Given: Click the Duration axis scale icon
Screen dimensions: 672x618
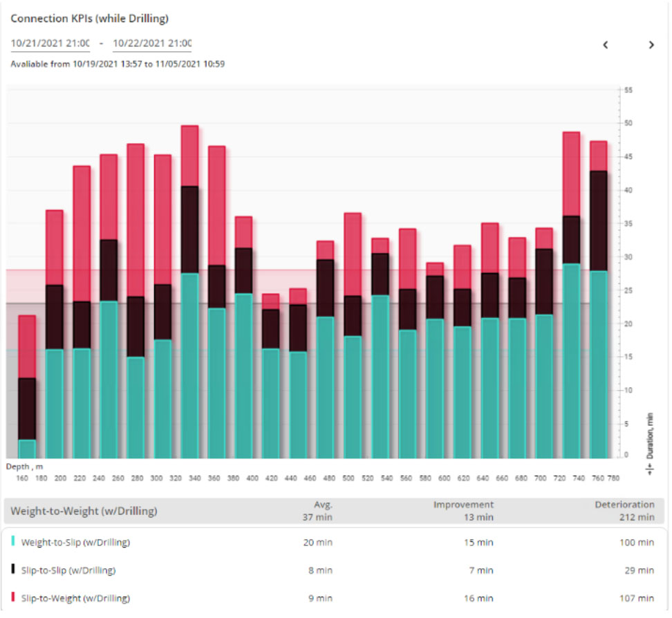Looking at the screenshot, I should coord(649,469).
